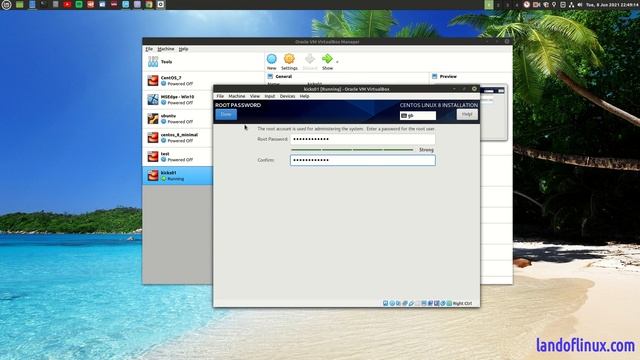Open Input menu in kicks01 VM window

(270, 96)
